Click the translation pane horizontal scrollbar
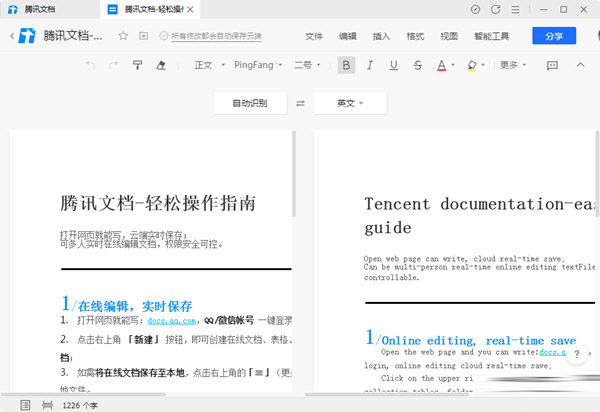600x412 pixels. (387, 394)
